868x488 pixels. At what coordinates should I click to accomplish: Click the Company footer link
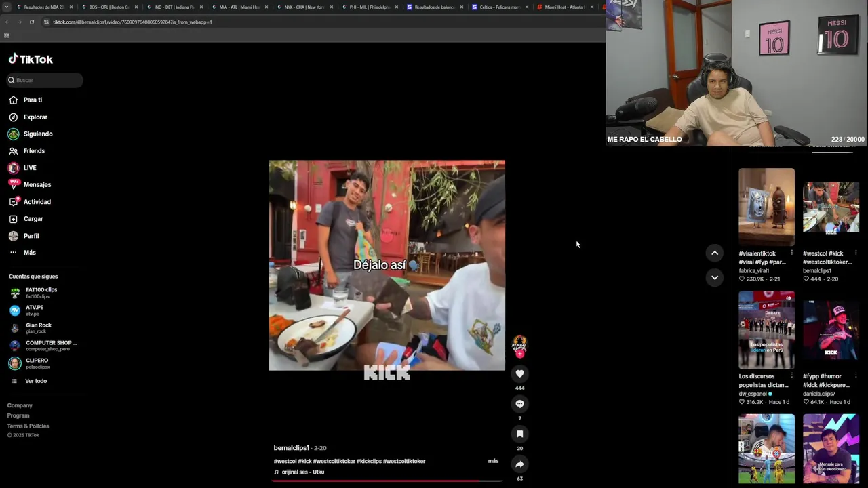click(20, 405)
